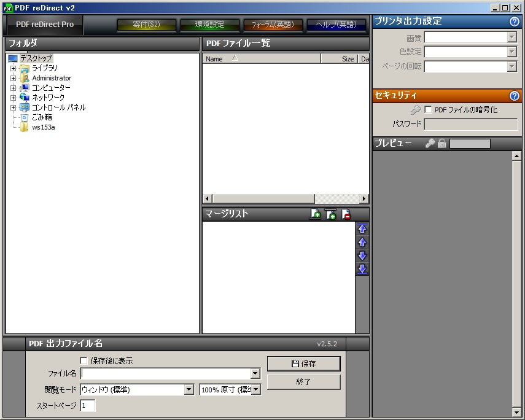The width and height of the screenshot is (525, 420).
Task: Click lock icon in プレビュー header
Action: (442, 143)
